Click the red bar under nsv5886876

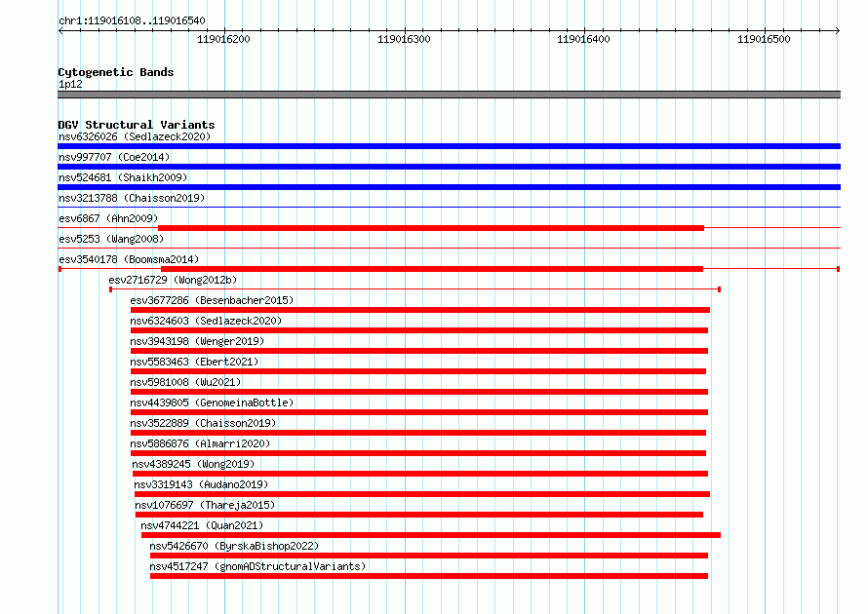(418, 453)
